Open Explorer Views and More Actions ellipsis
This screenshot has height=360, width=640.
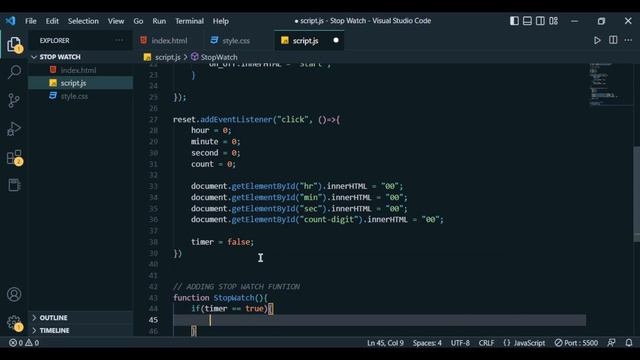pyautogui.click(x=119, y=40)
